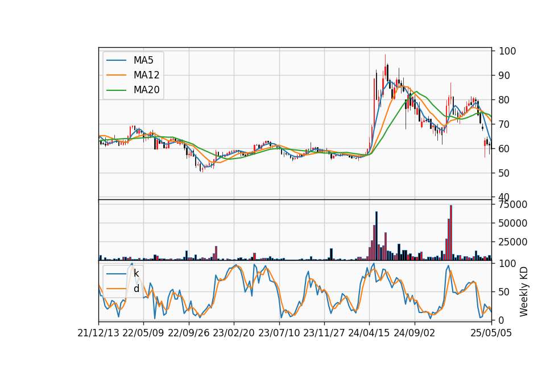546x392 pixels.
Task: Click the MA20 legend label
Action: pos(146,90)
